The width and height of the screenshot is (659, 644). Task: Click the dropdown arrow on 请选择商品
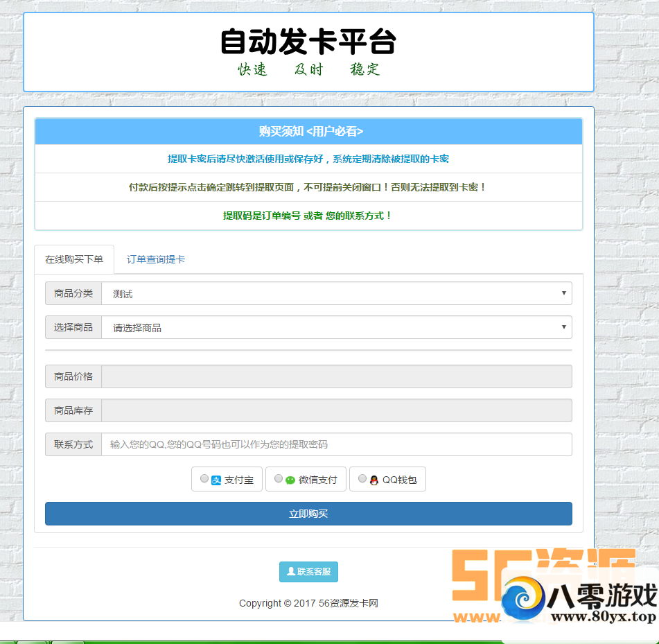(x=563, y=327)
